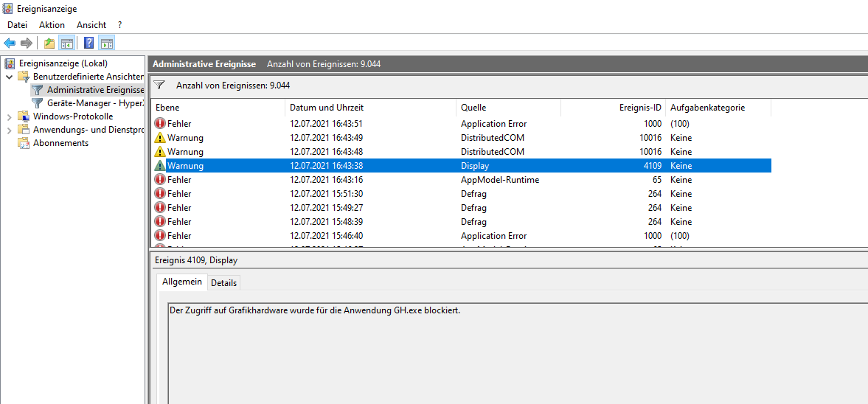The height and width of the screenshot is (404, 868).
Task: Click warning icon of DistributedCOM 16:43:49 row
Action: [160, 137]
